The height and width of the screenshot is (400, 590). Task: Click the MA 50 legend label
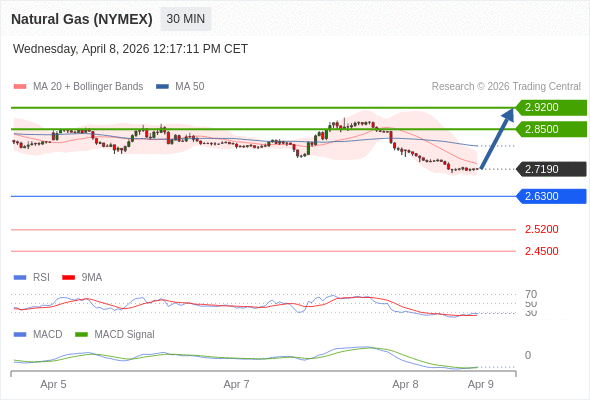(x=190, y=87)
